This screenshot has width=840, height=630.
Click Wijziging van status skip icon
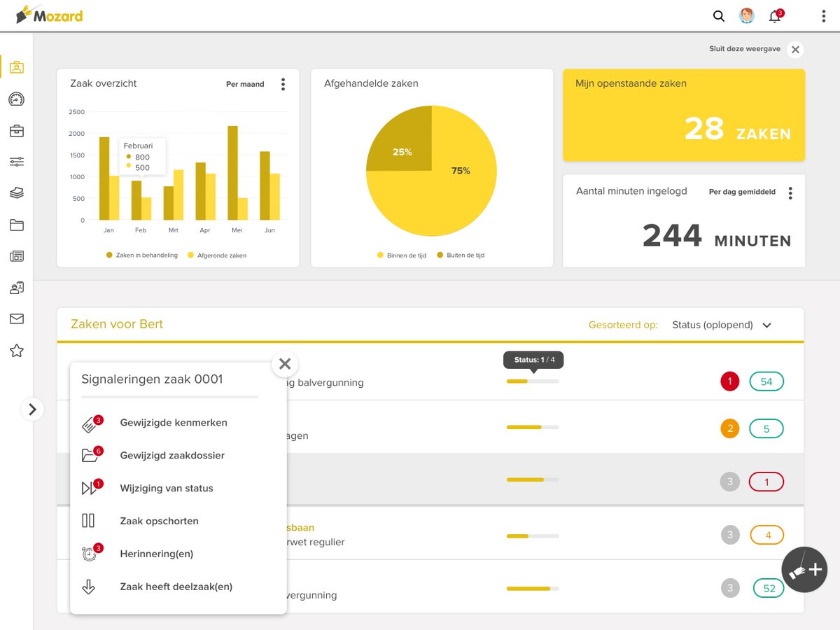point(90,489)
